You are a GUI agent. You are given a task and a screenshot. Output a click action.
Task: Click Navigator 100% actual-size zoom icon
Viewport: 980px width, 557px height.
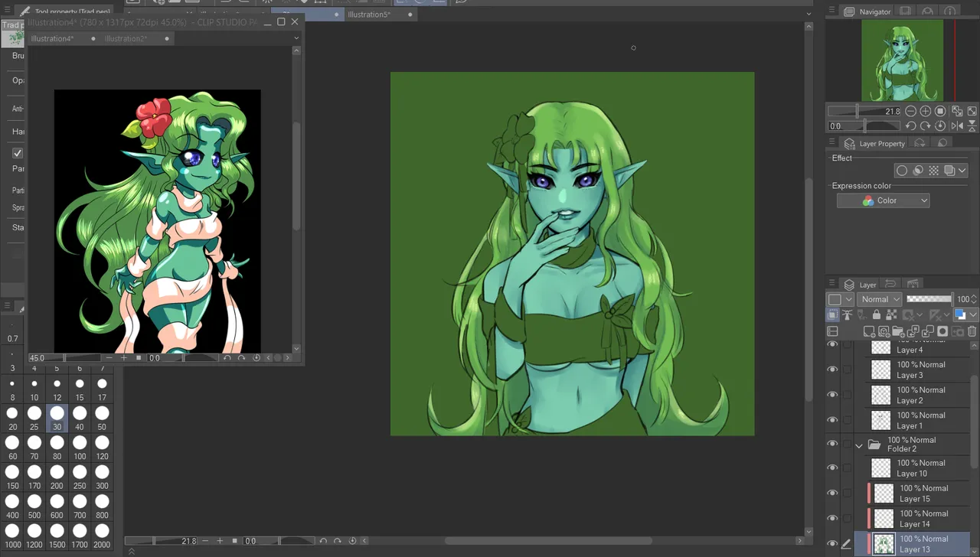tap(941, 111)
